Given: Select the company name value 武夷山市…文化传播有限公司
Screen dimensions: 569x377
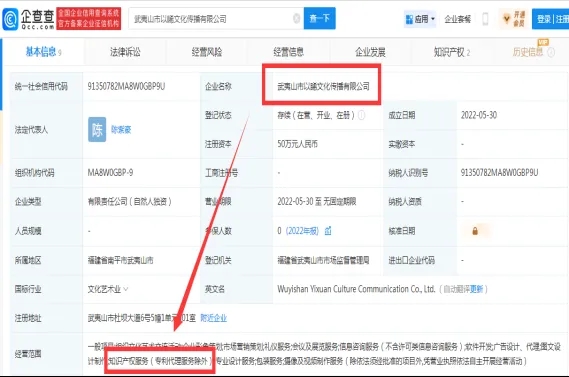Looking at the screenshot, I should point(323,86).
